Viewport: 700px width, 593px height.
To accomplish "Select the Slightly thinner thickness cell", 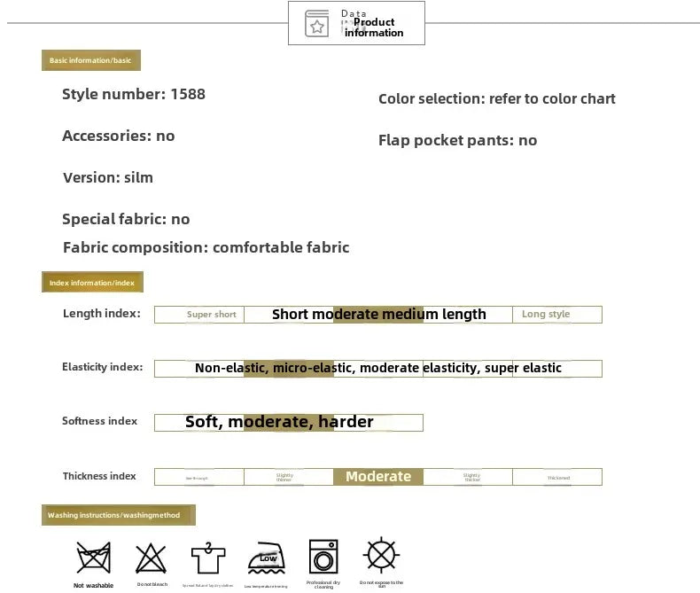I will point(289,477).
